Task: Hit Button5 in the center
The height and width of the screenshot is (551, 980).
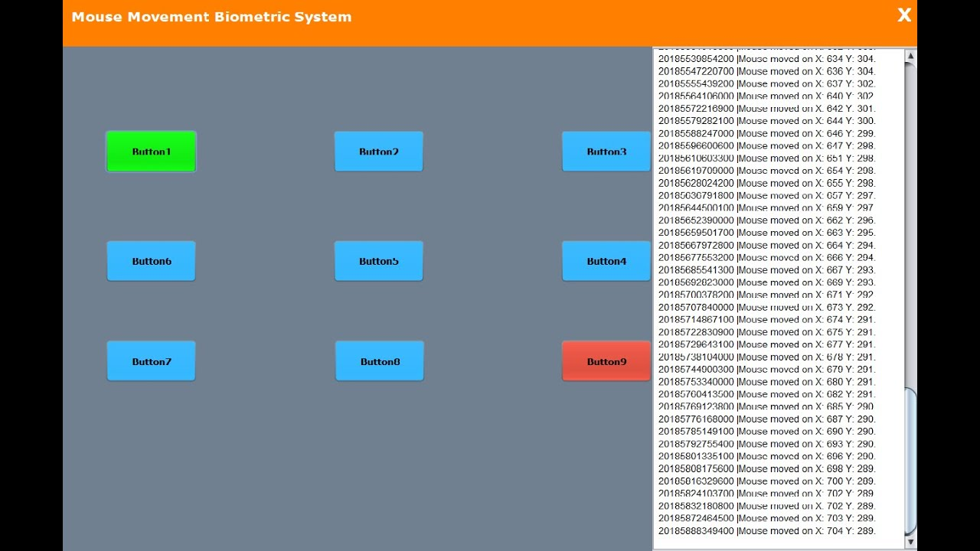Action: coord(378,261)
